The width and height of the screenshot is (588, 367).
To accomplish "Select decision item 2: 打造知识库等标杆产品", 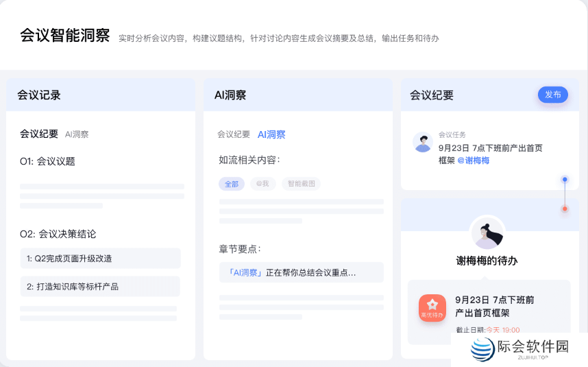I will (100, 286).
